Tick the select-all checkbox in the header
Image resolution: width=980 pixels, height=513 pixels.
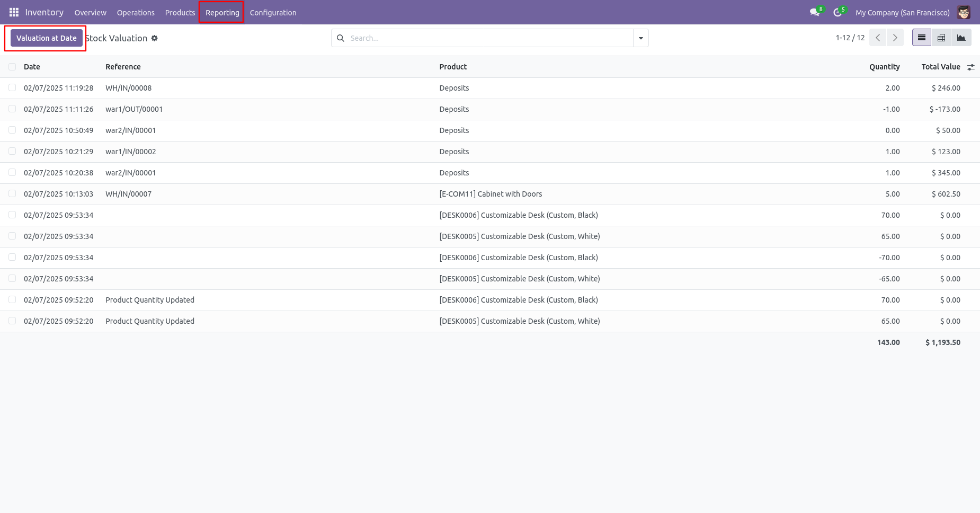[12, 67]
